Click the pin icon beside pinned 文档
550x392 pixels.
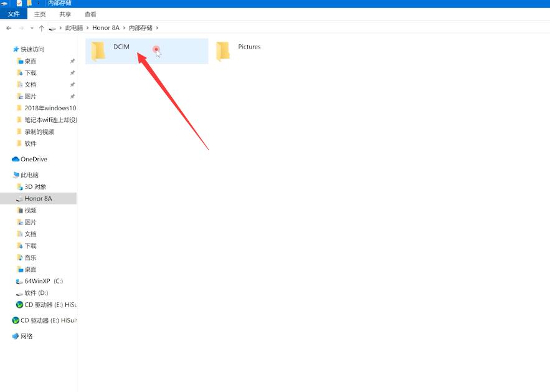point(72,85)
